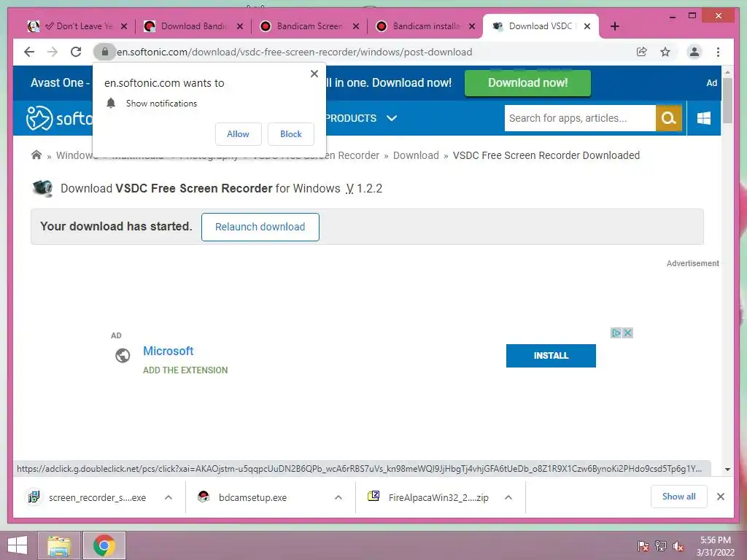
Task: Click green Download now! ad button
Action: pos(527,83)
